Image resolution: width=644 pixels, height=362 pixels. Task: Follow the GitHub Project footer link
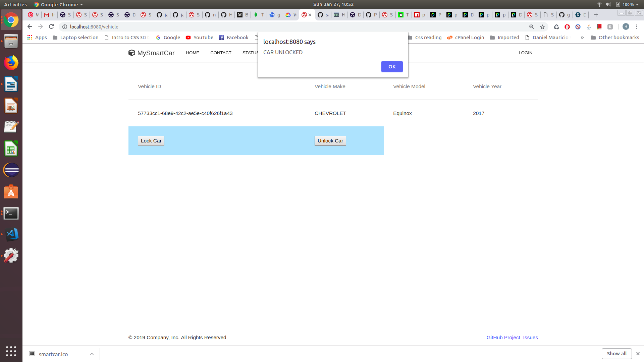(x=503, y=338)
